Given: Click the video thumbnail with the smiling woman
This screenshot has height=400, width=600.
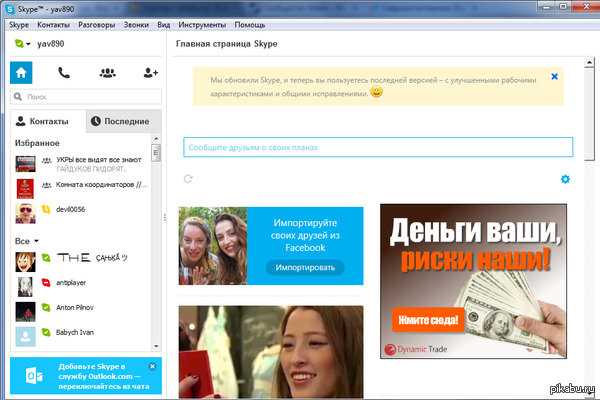Looking at the screenshot, I should coord(271,352).
